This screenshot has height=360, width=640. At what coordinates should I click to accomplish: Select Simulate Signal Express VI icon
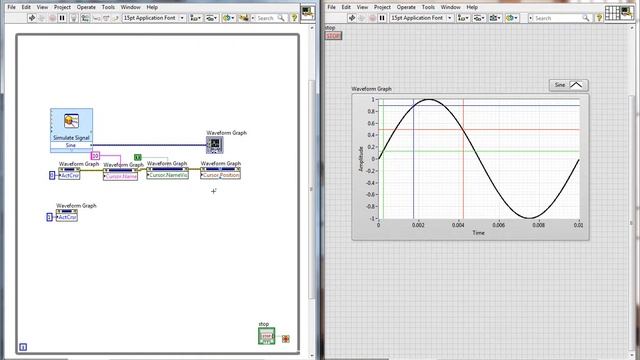(71, 121)
